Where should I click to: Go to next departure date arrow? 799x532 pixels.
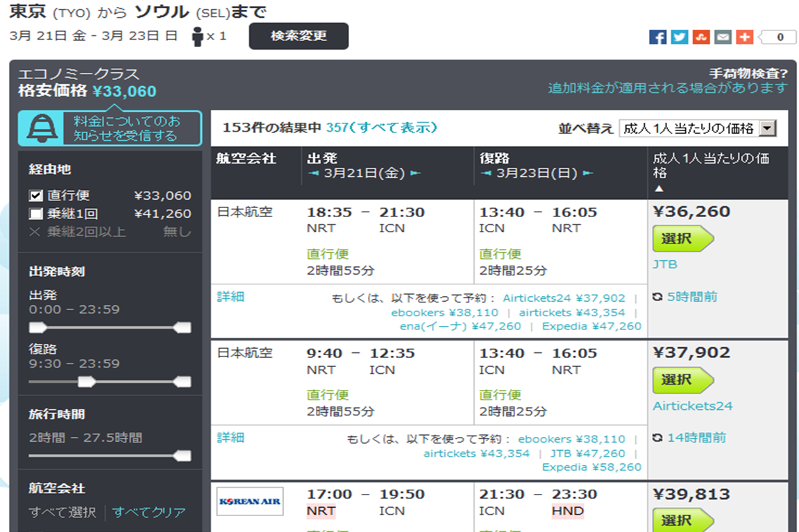coord(416,173)
